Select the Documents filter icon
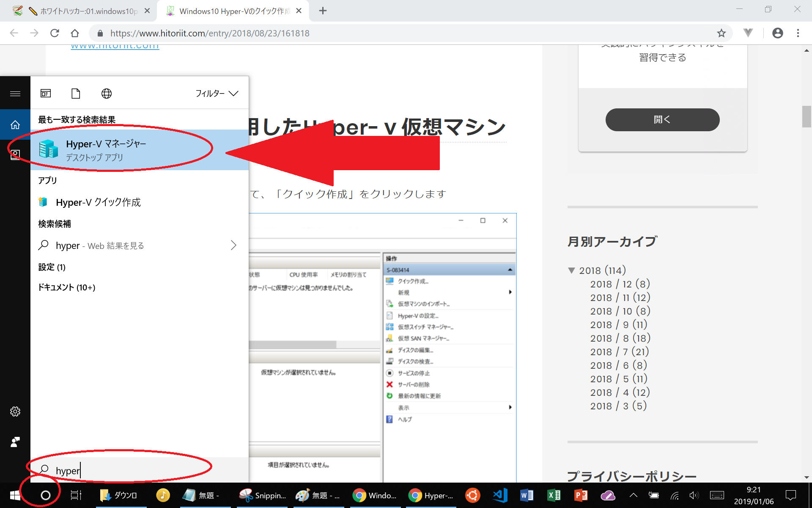Viewport: 812px width, 508px height. (x=76, y=93)
